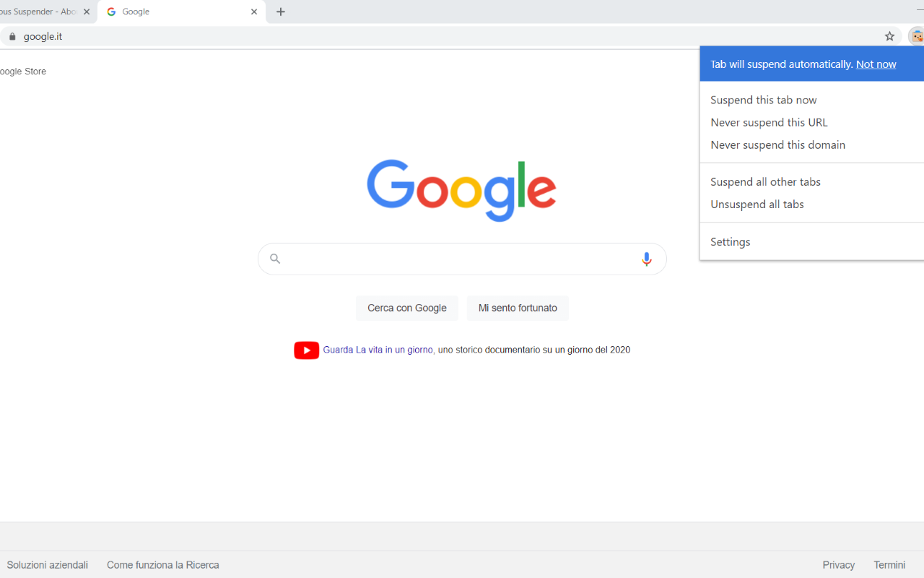Screen dimensions: 924x578
Task: Click the microphone voice search icon
Action: [x=646, y=259]
